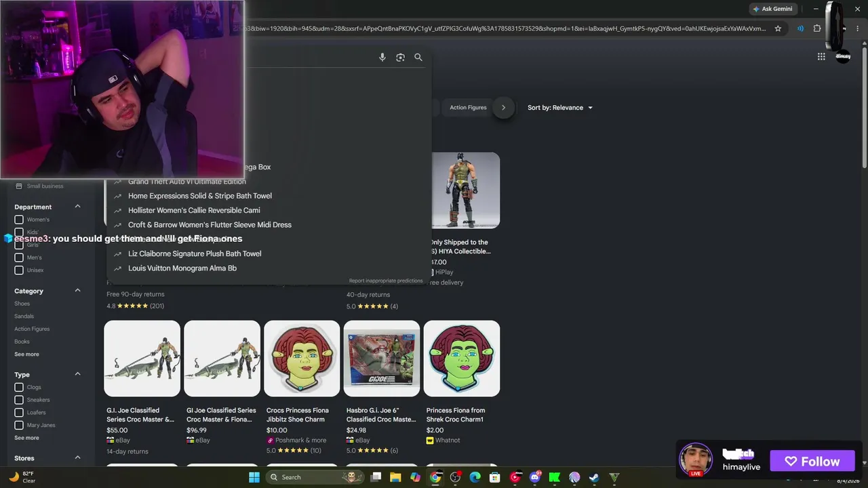Open the green V app in taskbar
Screen dimensions: 868x488
tap(614, 477)
